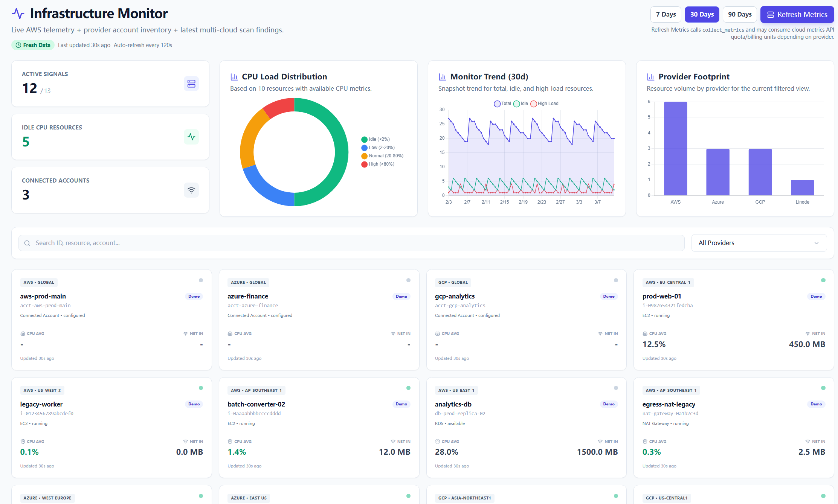838x504 pixels.
Task: Click the chart icon beside CPU Load Distribution
Action: (x=234, y=77)
